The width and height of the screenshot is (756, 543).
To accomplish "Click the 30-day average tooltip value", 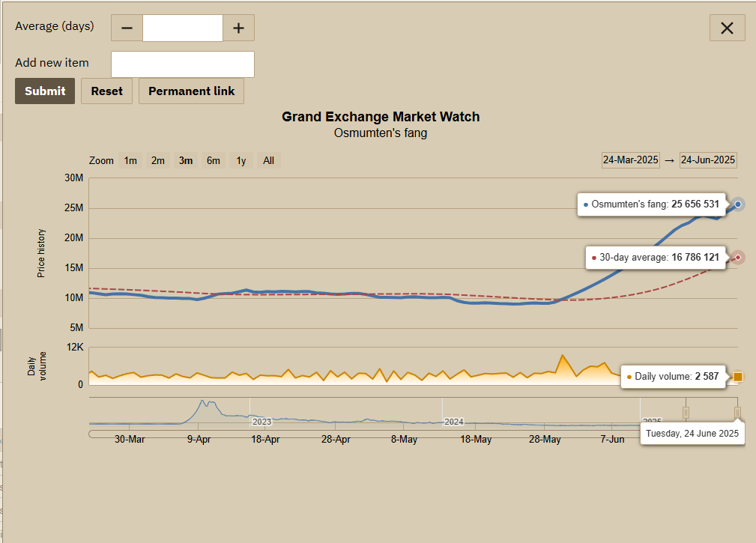I will click(x=695, y=258).
